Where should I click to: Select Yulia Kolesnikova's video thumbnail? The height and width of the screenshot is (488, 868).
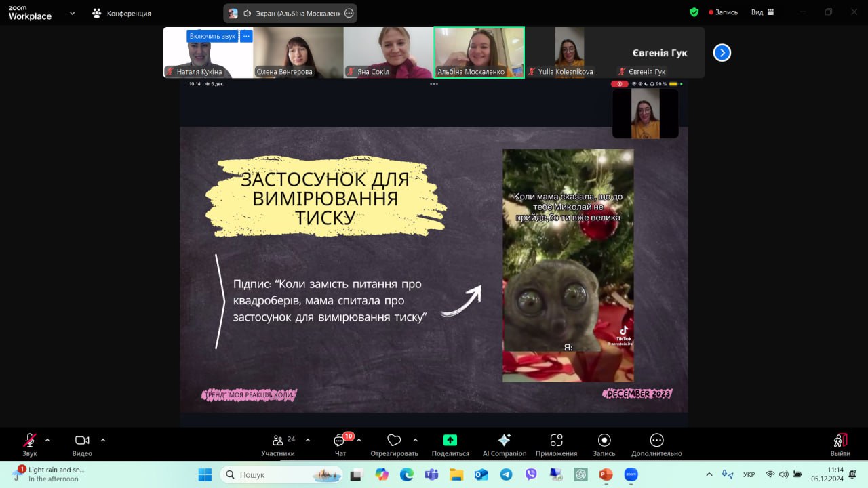(570, 52)
